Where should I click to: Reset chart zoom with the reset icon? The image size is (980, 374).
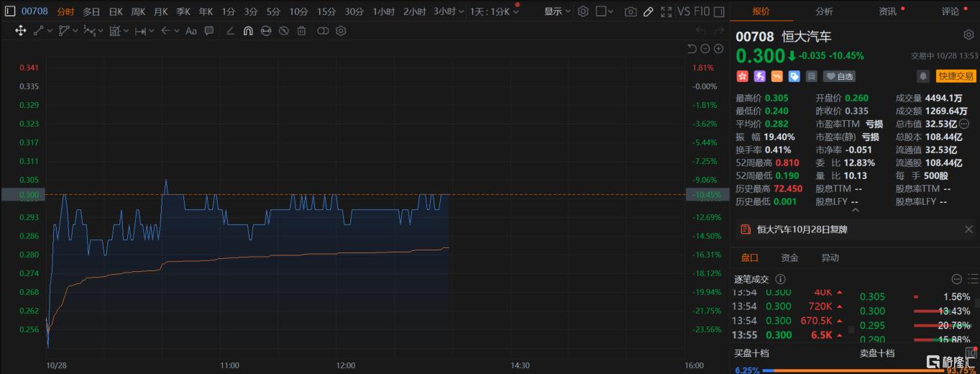point(692,48)
